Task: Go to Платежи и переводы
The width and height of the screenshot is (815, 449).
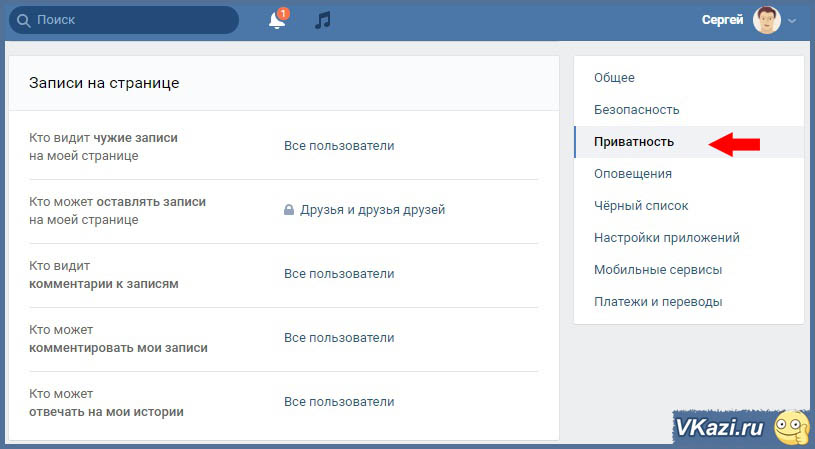Action: coord(657,302)
